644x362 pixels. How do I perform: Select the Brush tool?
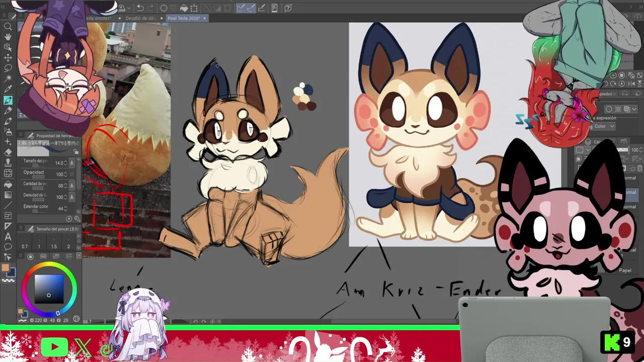(x=8, y=121)
